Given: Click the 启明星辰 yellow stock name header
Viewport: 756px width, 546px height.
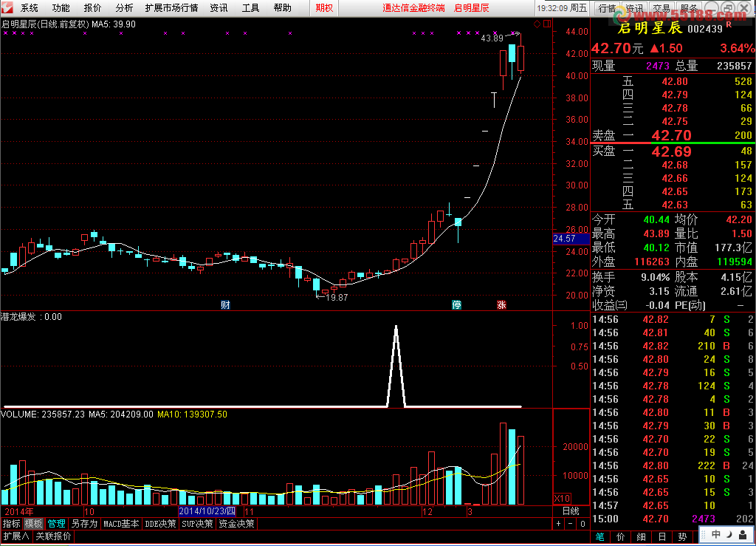Looking at the screenshot, I should pos(650,28).
